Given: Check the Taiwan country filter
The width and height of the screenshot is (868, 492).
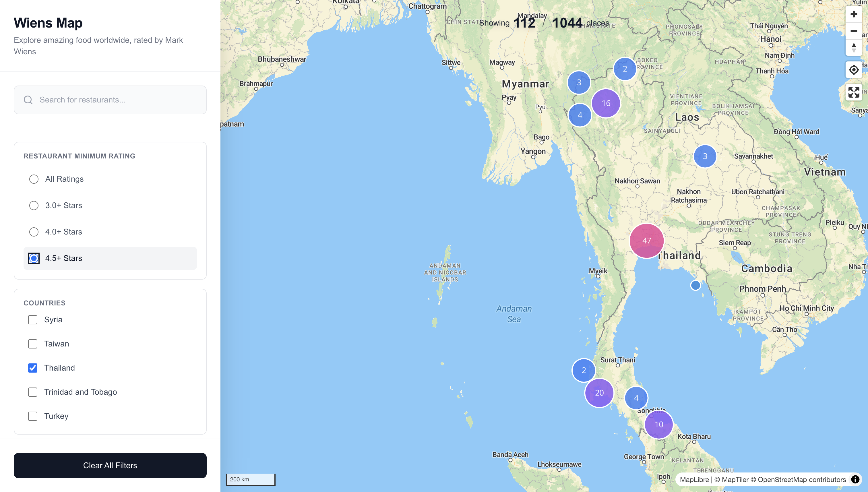Looking at the screenshot, I should [x=32, y=344].
